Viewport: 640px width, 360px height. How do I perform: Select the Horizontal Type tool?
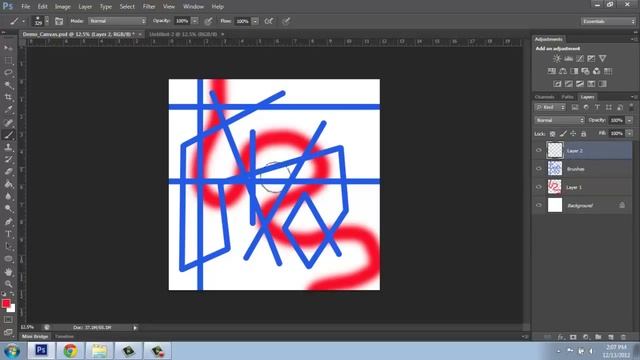click(x=8, y=234)
